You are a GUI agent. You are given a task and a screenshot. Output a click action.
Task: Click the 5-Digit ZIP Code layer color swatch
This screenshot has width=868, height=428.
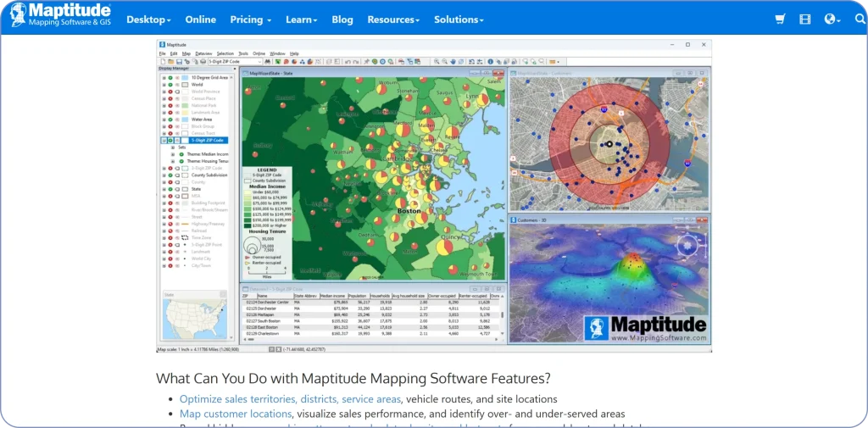(186, 141)
